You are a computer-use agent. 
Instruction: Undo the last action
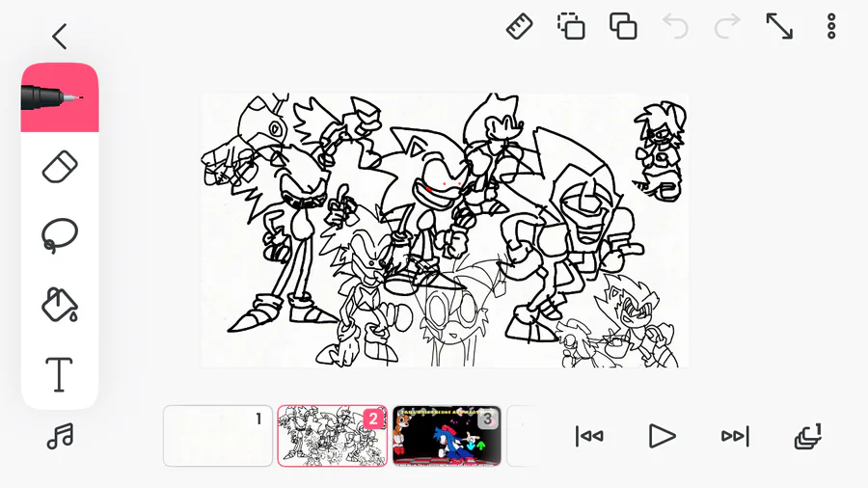click(x=675, y=27)
